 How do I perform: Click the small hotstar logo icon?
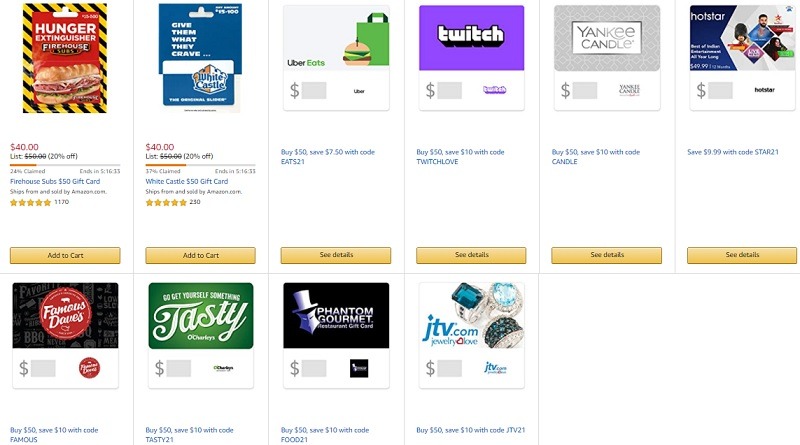[x=764, y=90]
